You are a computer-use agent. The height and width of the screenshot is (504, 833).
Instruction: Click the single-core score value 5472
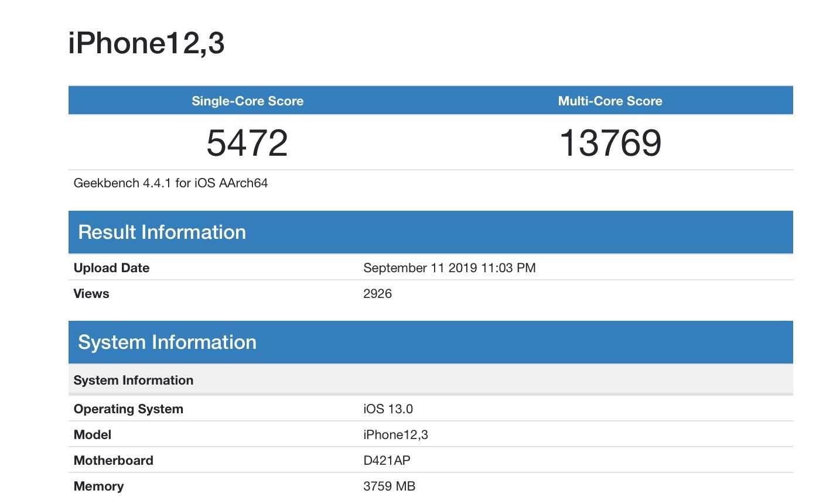(247, 143)
